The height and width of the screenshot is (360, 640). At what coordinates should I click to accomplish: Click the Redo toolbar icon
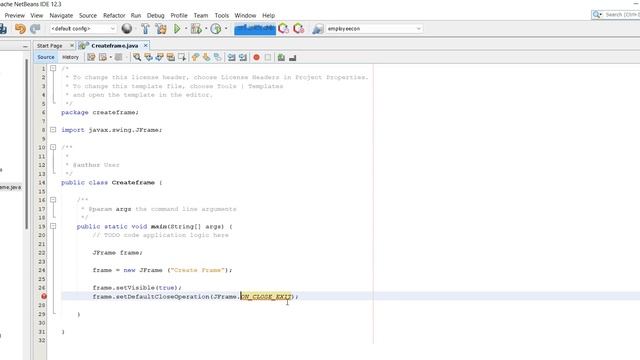(x=35, y=29)
